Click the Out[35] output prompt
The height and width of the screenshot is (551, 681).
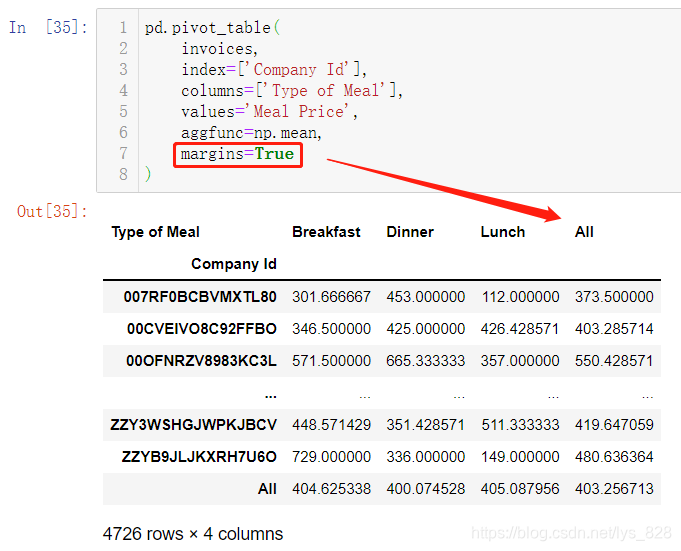tap(52, 211)
